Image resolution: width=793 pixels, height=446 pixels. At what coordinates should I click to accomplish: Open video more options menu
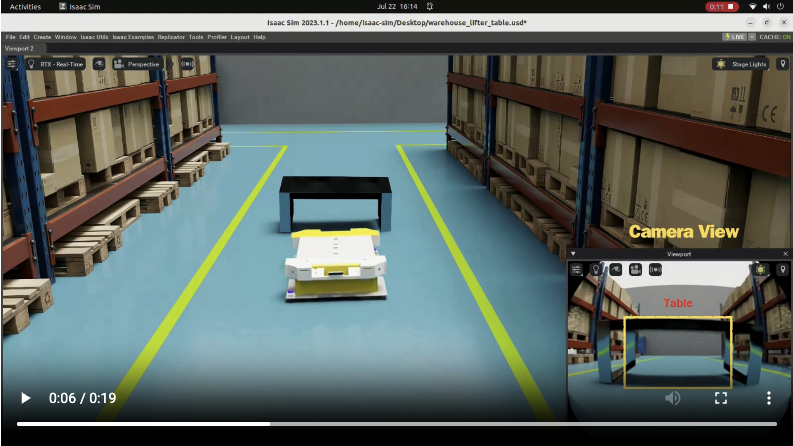point(769,398)
